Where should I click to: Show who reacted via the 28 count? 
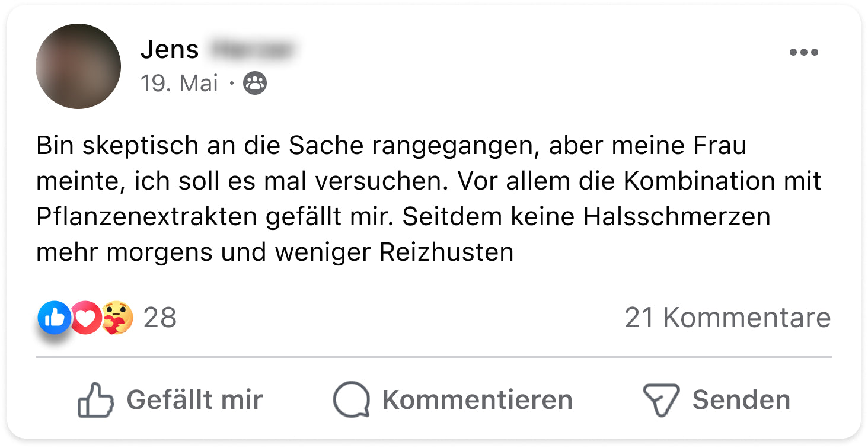point(160,318)
